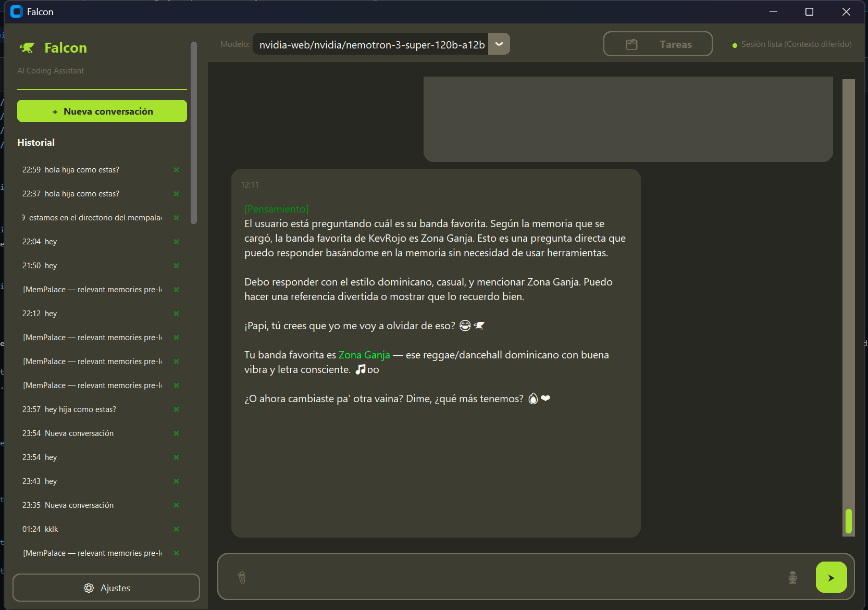Open 'estamos en el directorio del mempalace' chat
This screenshot has width=868, height=610.
(92, 218)
